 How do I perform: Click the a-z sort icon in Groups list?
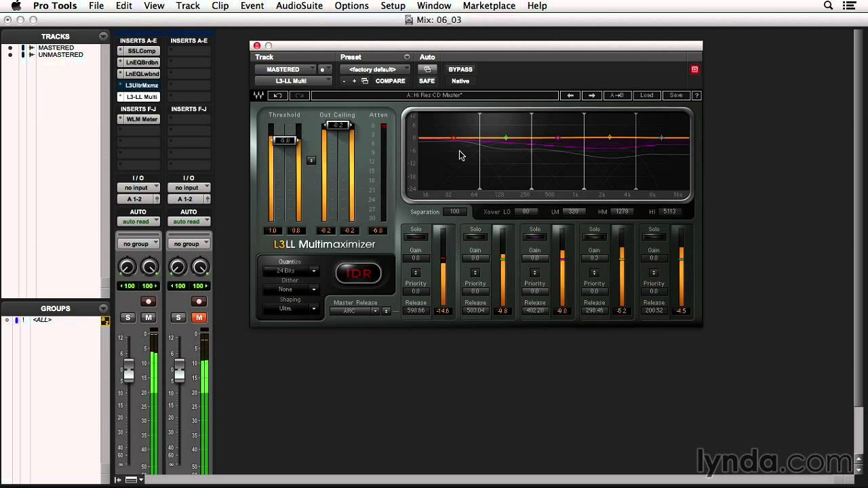[x=105, y=321]
